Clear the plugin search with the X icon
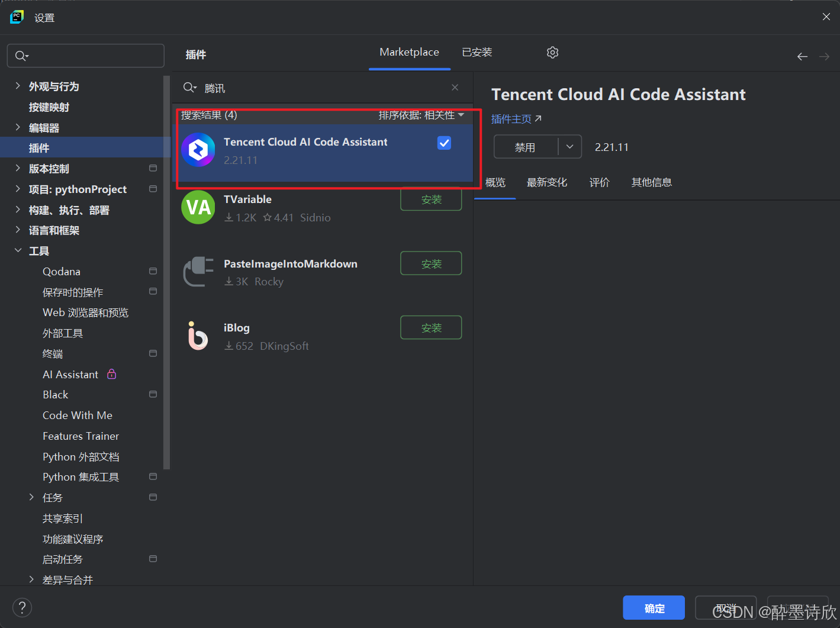The width and height of the screenshot is (840, 628). (x=455, y=88)
